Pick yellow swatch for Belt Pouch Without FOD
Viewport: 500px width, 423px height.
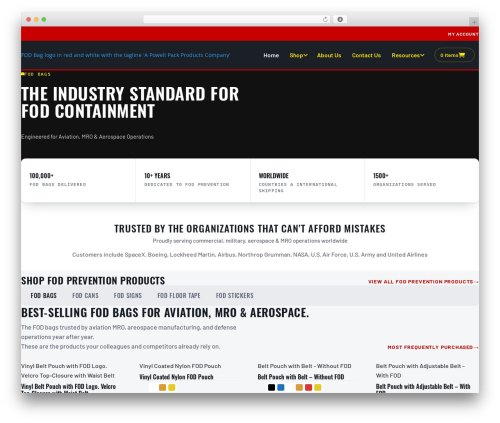318,387
